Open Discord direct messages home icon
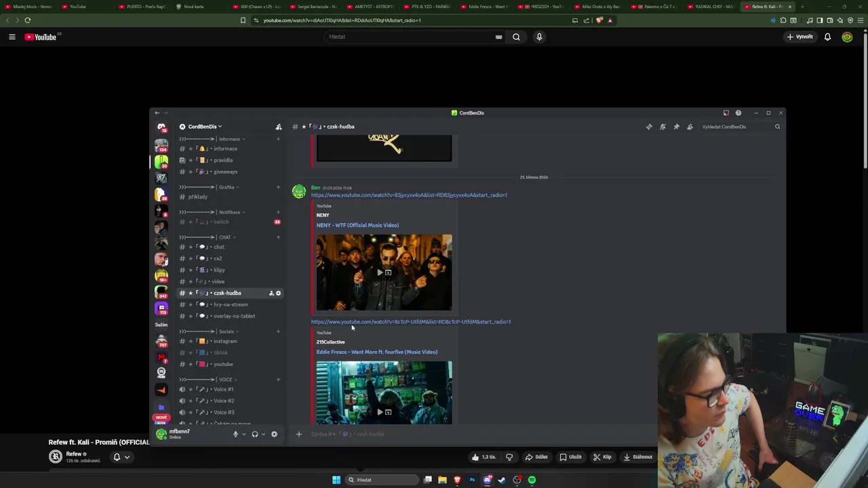Viewport: 868px width, 488px height. point(161,127)
